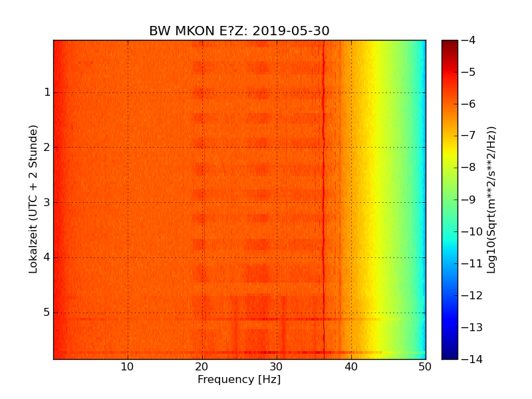Click y-axis tick label 2

click(47, 147)
